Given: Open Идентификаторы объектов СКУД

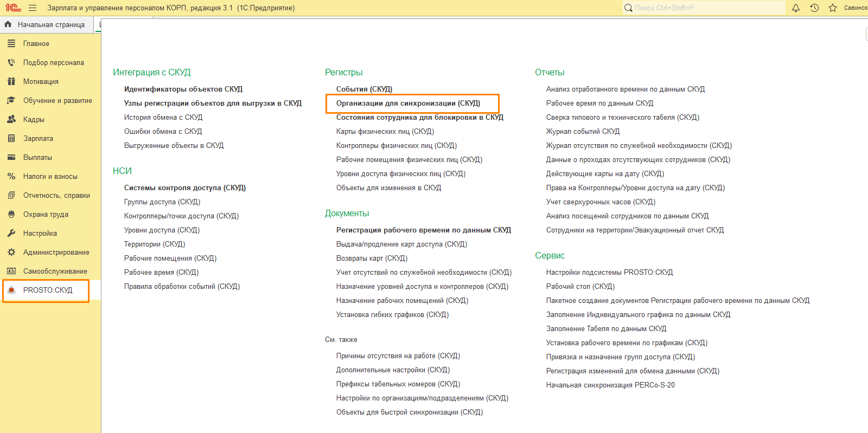Looking at the screenshot, I should point(183,89).
